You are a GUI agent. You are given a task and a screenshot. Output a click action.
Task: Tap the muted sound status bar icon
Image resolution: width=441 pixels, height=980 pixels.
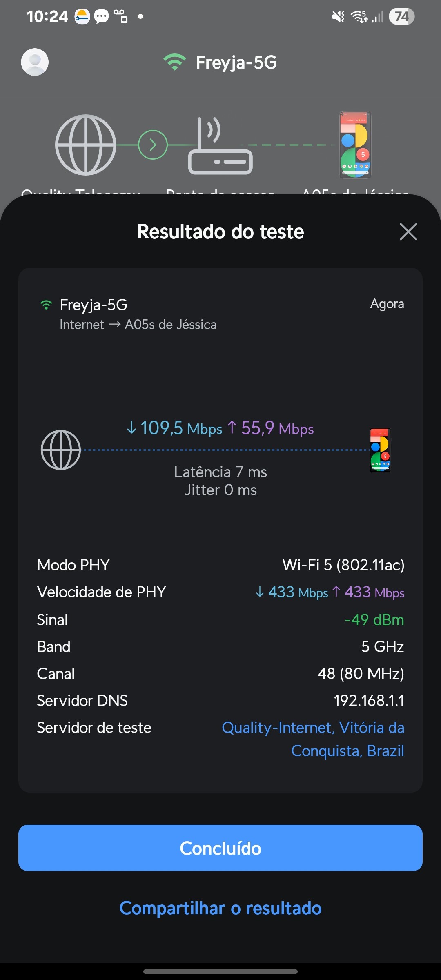338,17
